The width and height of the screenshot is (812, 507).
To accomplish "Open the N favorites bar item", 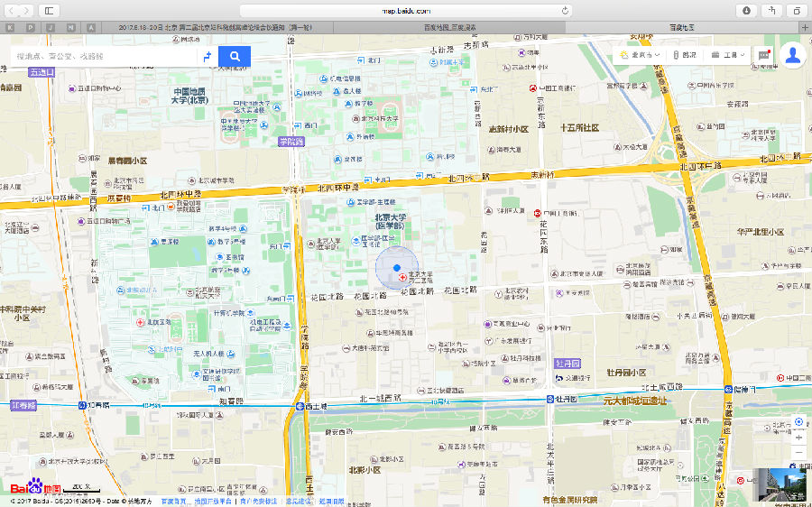I will [x=71, y=27].
